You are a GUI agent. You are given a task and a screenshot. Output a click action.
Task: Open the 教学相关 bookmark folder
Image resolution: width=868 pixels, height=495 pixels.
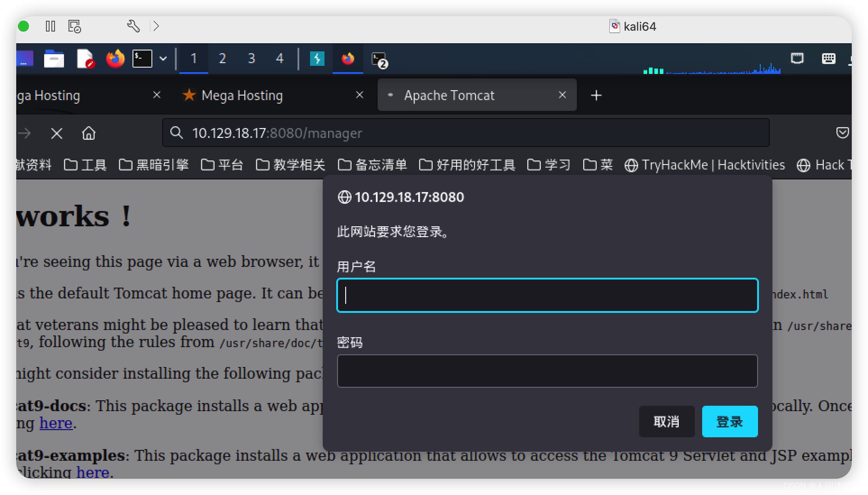pos(291,165)
